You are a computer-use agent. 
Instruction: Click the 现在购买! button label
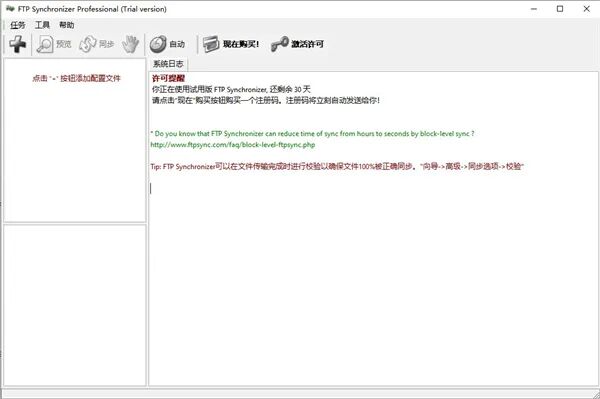pos(241,44)
